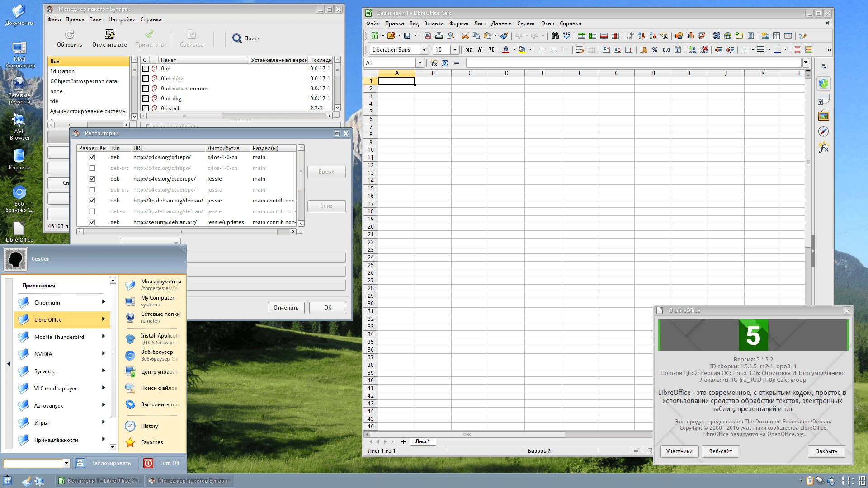Toggle Italic (К) formatting in Calc
868x488 pixels.
pyautogui.click(x=480, y=50)
